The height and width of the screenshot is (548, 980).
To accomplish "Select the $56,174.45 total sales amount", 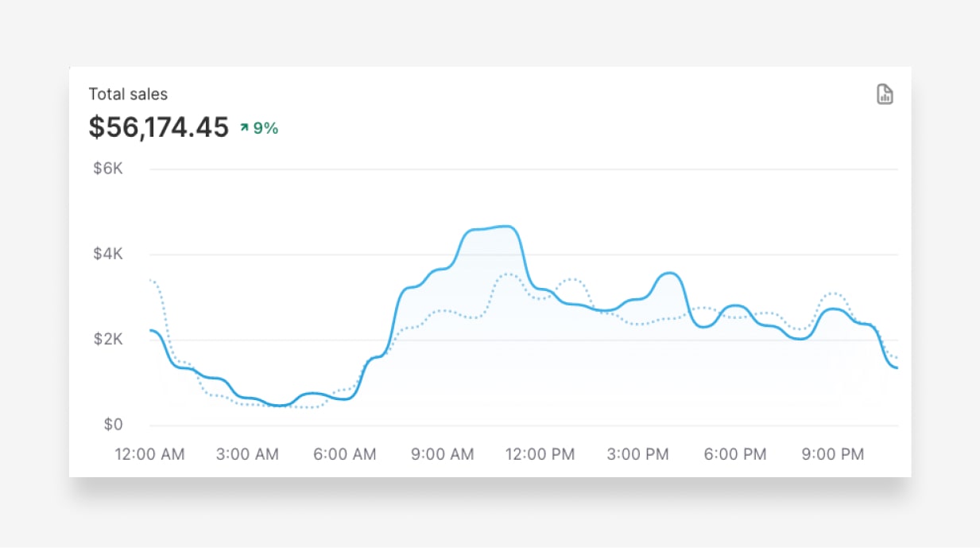I will pyautogui.click(x=159, y=127).
